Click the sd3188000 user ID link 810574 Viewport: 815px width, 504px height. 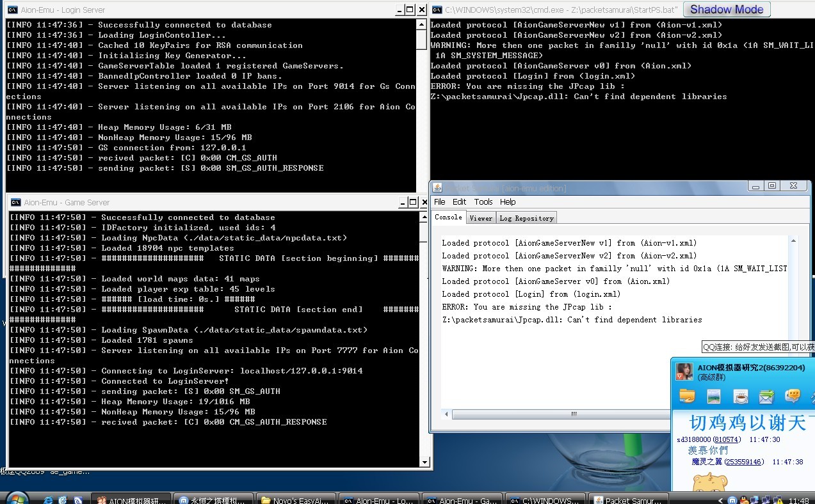pyautogui.click(x=727, y=440)
